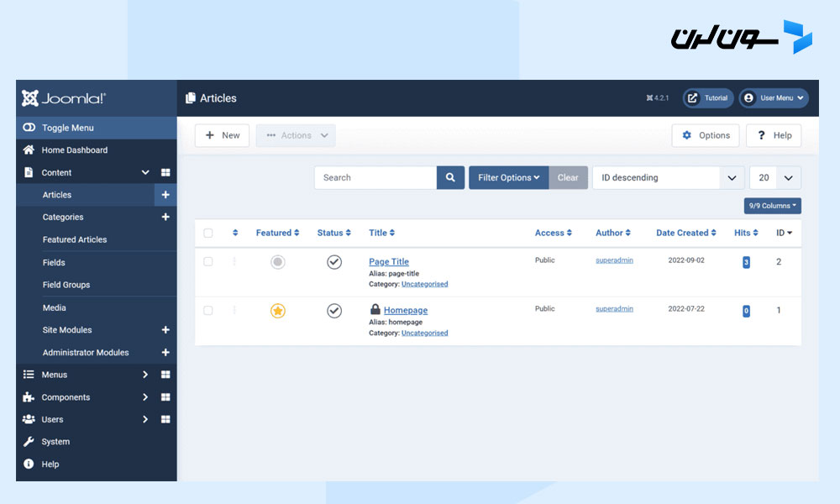
Task: Open Categories in sidebar
Action: [63, 217]
